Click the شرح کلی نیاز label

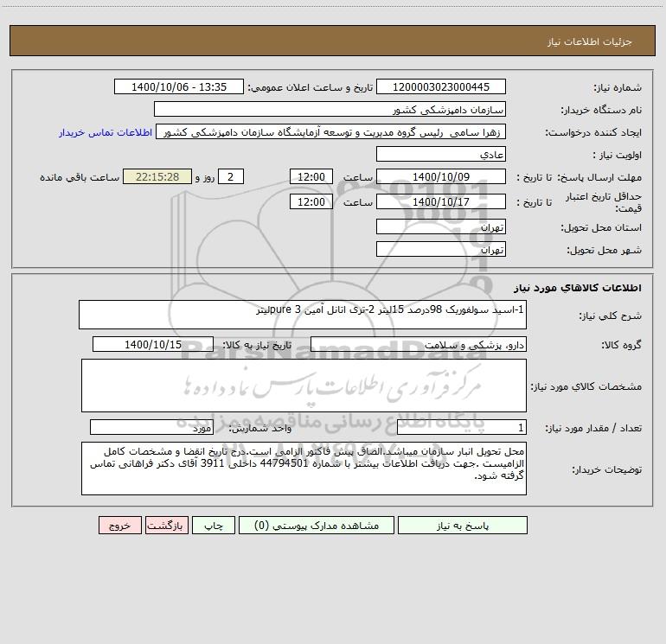tap(611, 316)
